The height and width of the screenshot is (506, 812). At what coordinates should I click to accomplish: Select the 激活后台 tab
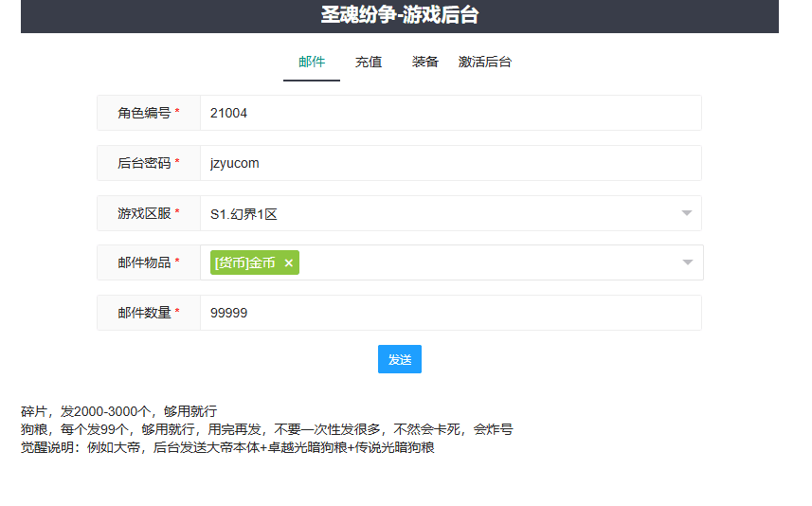coord(485,63)
